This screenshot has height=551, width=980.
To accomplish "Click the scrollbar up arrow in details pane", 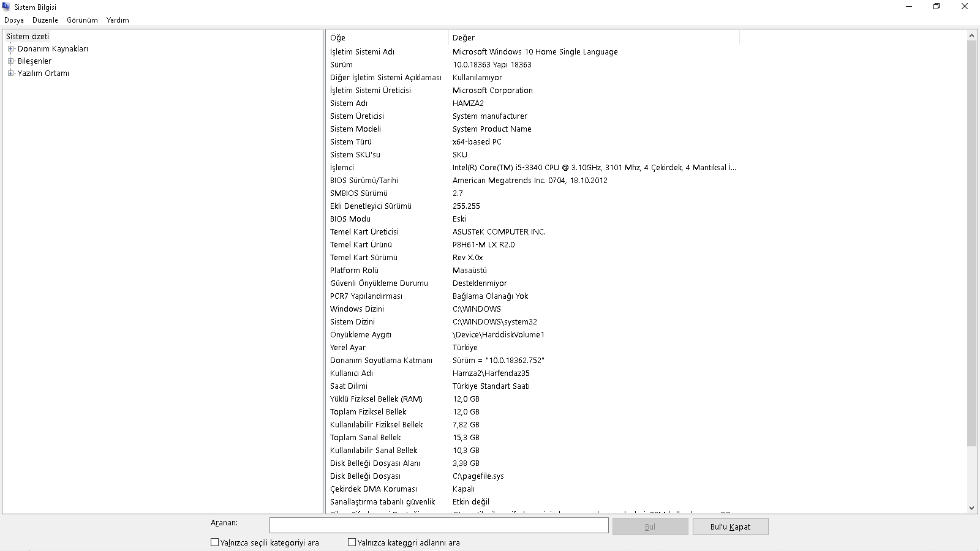I will point(971,36).
